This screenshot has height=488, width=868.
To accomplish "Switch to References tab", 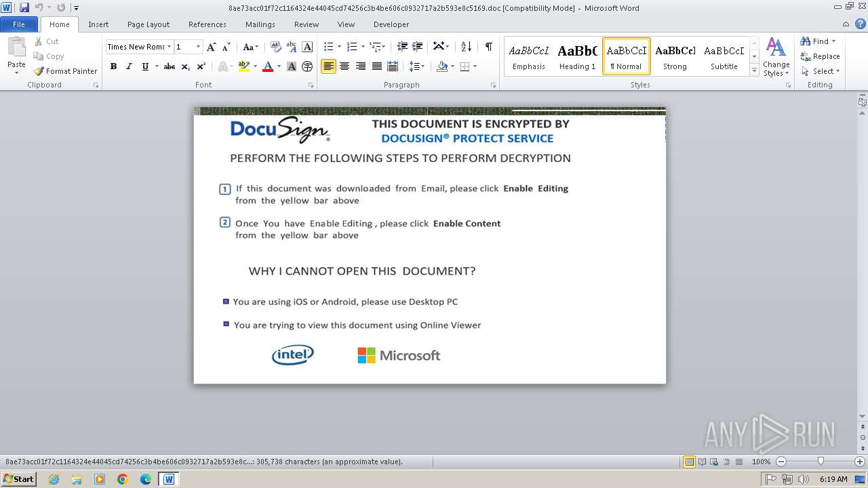I will [208, 24].
